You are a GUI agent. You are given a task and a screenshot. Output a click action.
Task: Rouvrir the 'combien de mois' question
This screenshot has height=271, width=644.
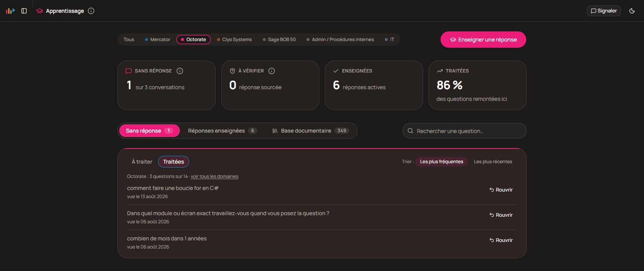point(501,240)
